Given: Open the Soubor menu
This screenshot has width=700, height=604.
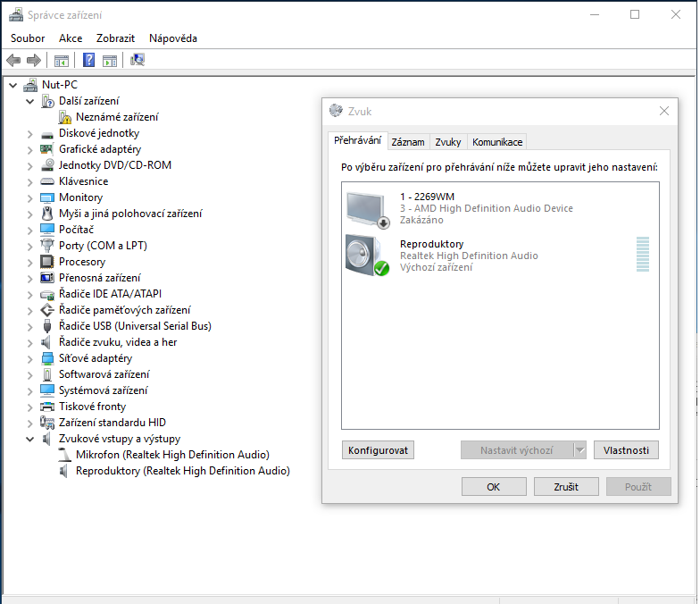Looking at the screenshot, I should 28,38.
